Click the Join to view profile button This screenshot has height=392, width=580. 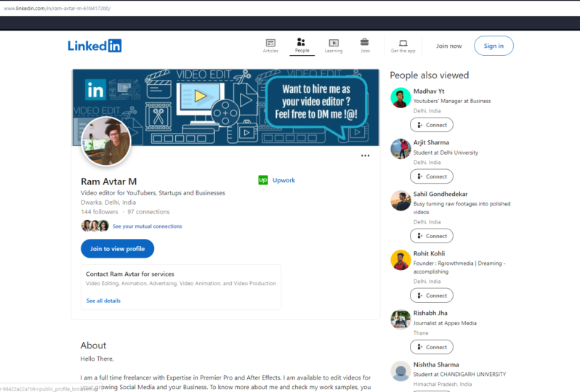tap(117, 249)
